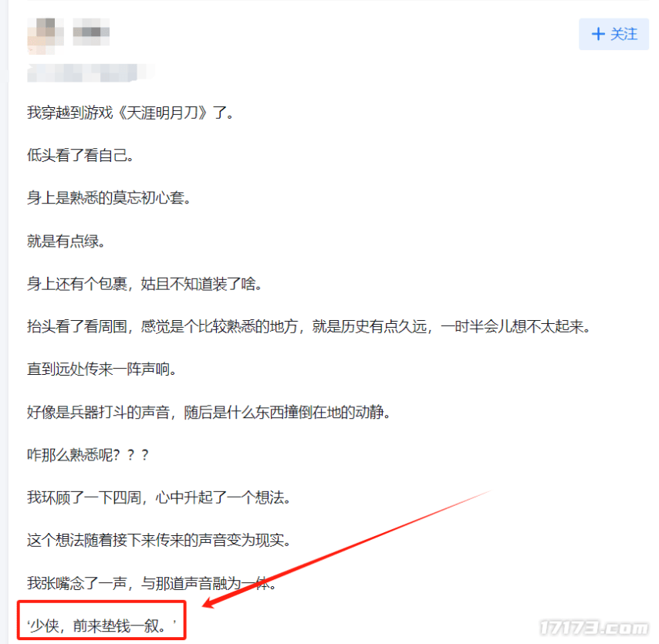This screenshot has height=644, width=659.
Task: Click the line 就是有点绿
Action: tap(66, 241)
